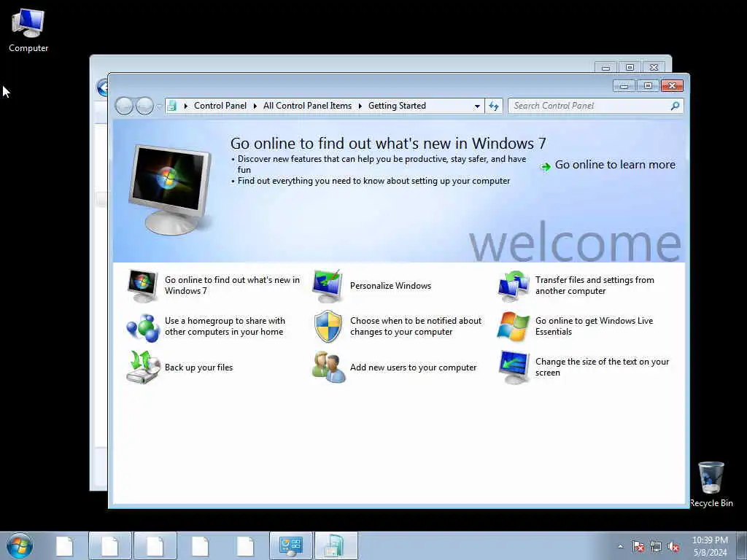Image resolution: width=747 pixels, height=560 pixels.
Task: Select the Getting Started breadcrumb
Action: [x=397, y=106]
